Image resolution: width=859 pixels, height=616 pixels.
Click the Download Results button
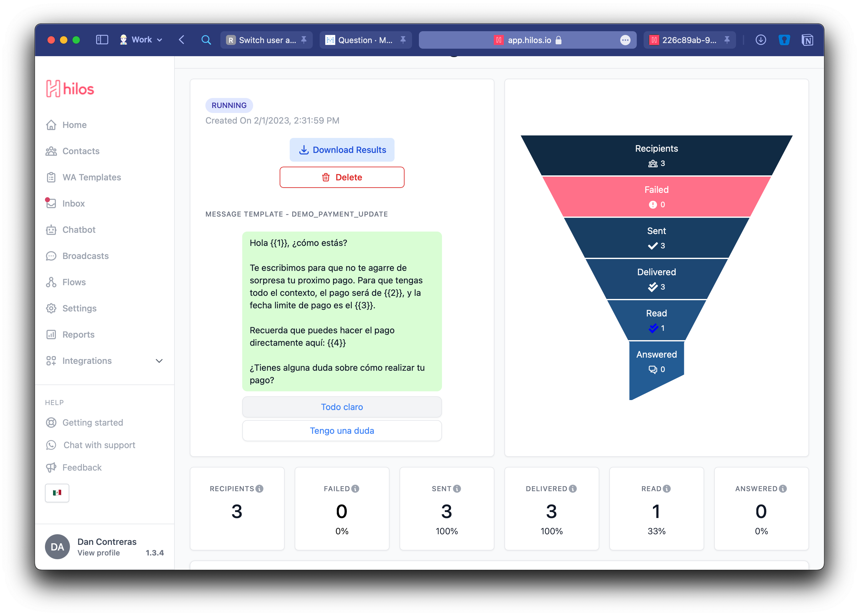pyautogui.click(x=341, y=150)
